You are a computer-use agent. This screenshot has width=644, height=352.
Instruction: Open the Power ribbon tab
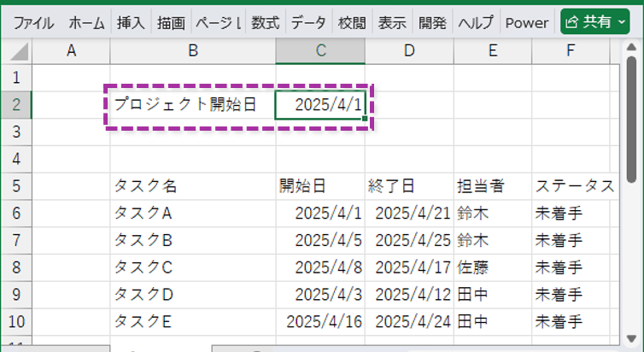coord(527,22)
